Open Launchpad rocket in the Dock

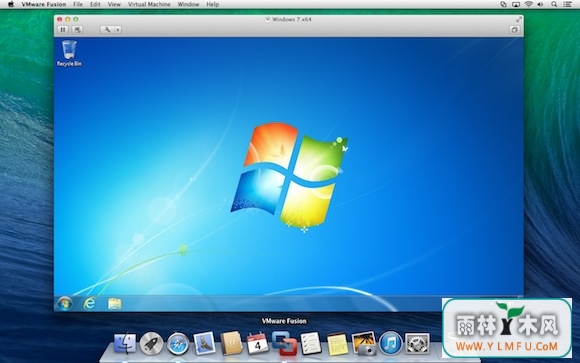tap(151, 343)
